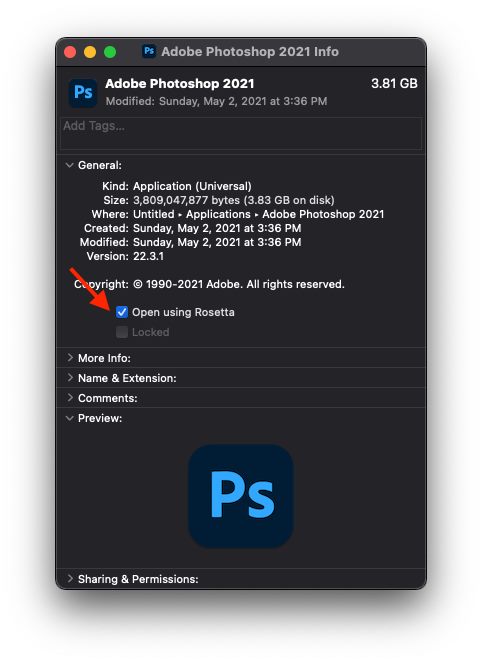Image resolution: width=482 pixels, height=663 pixels.
Task: Click the Version 22.3.1 value
Action: coord(148,256)
